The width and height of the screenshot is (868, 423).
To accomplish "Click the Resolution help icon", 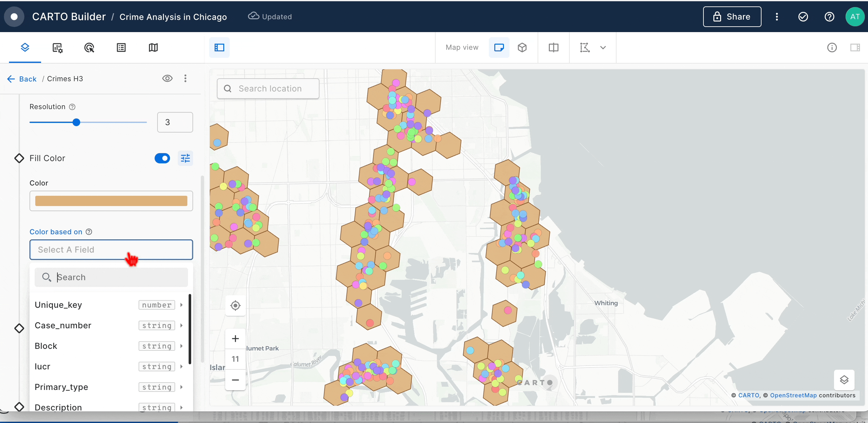I will coord(72,107).
